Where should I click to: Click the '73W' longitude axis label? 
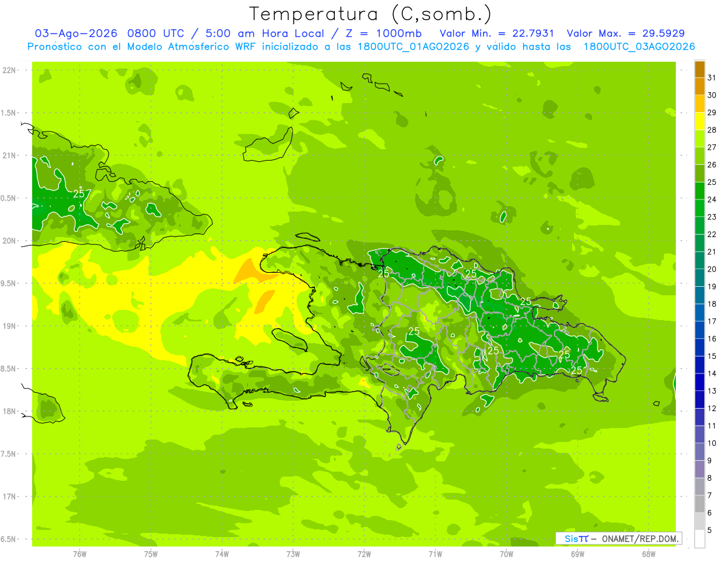(293, 554)
